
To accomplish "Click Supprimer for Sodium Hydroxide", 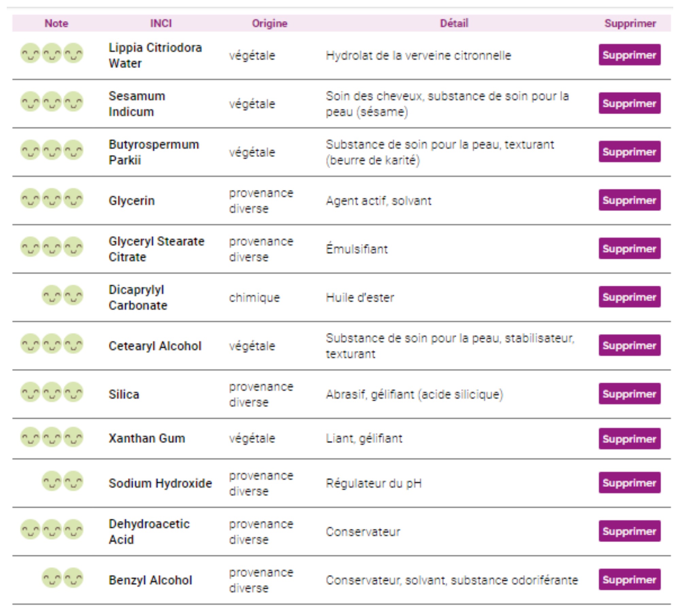I will point(629,482).
